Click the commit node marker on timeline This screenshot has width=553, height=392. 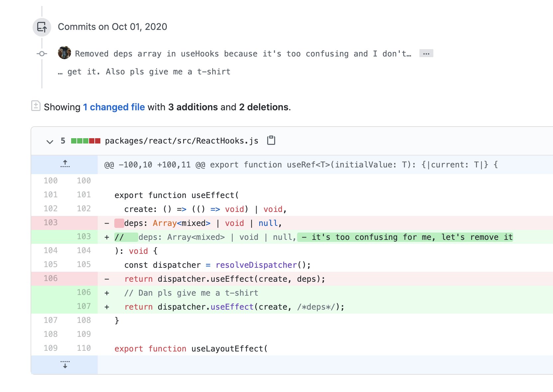42,53
